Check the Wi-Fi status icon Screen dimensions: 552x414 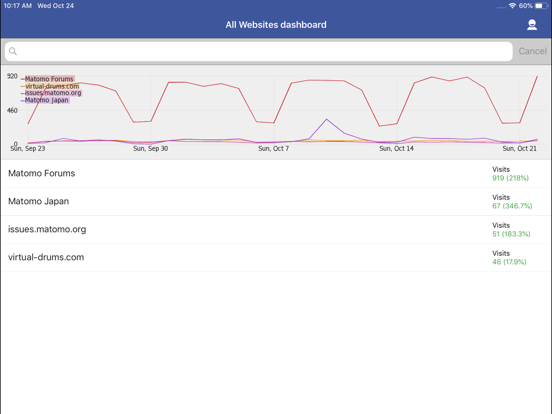coord(512,6)
